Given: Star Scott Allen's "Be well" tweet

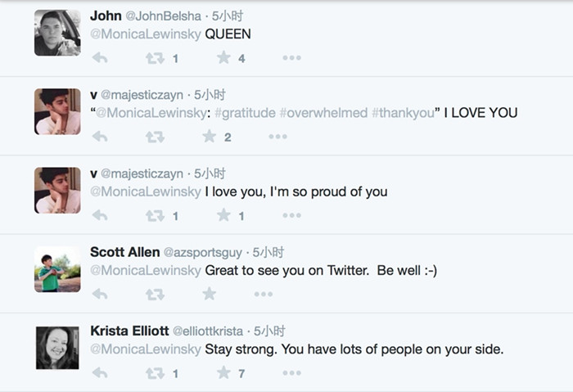Looking at the screenshot, I should (x=209, y=294).
